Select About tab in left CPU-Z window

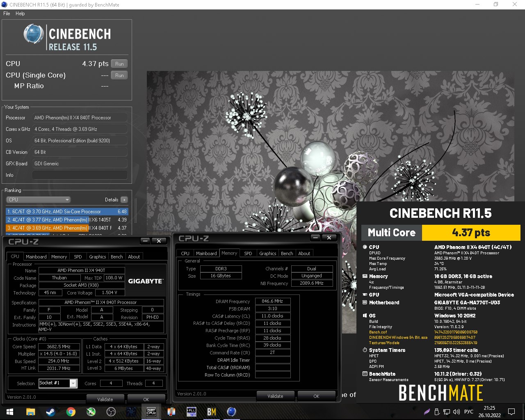[x=134, y=257]
